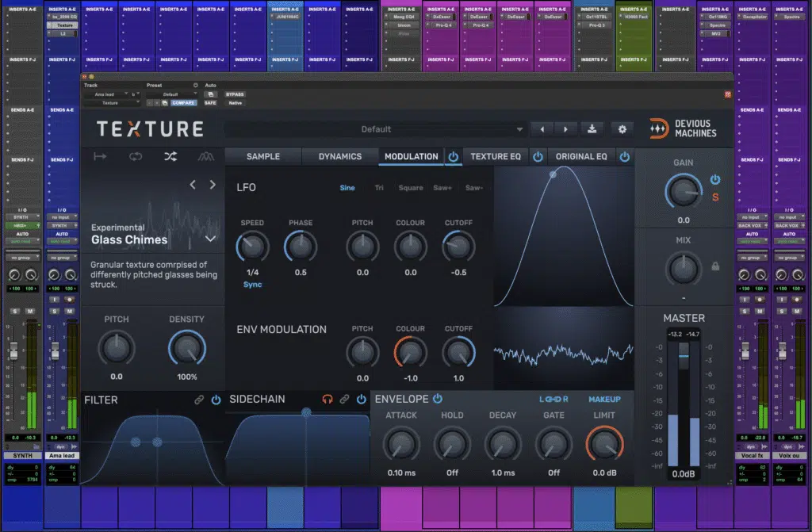The width and height of the screenshot is (812, 532).
Task: Click the Sidechain link chain icon
Action: coord(344,400)
